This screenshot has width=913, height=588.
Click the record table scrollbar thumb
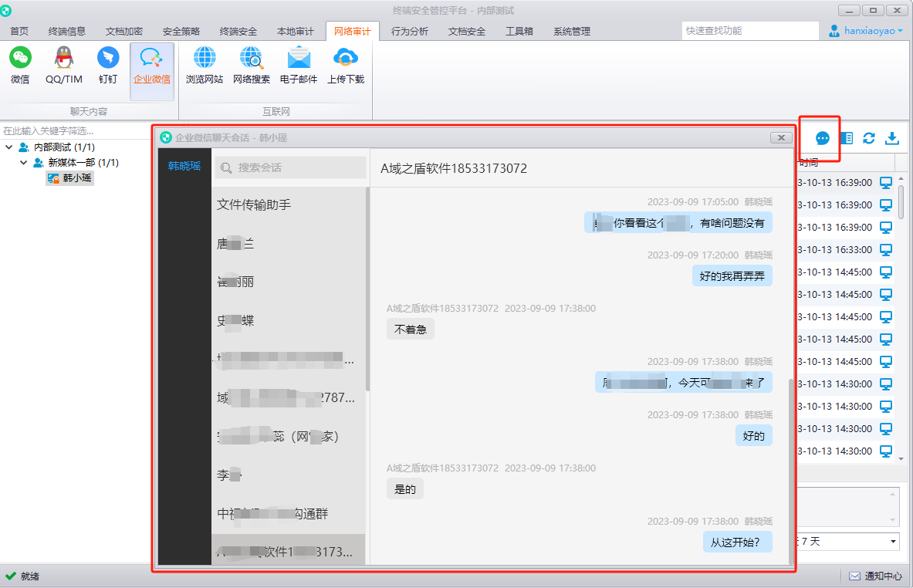[901, 201]
